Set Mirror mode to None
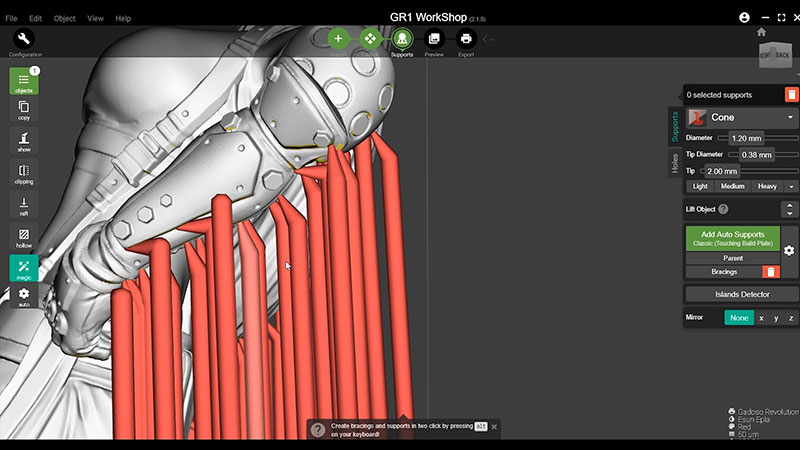The height and width of the screenshot is (450, 800). 738,318
